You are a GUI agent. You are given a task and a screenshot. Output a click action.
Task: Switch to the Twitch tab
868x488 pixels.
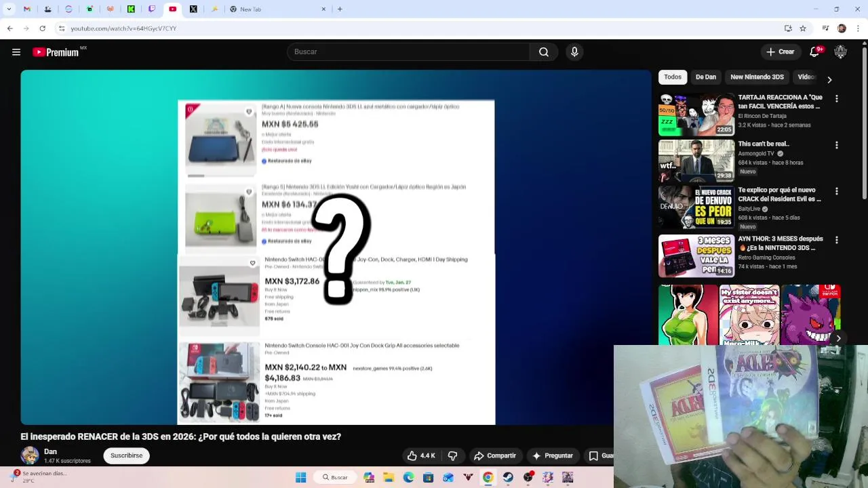pyautogui.click(x=152, y=9)
